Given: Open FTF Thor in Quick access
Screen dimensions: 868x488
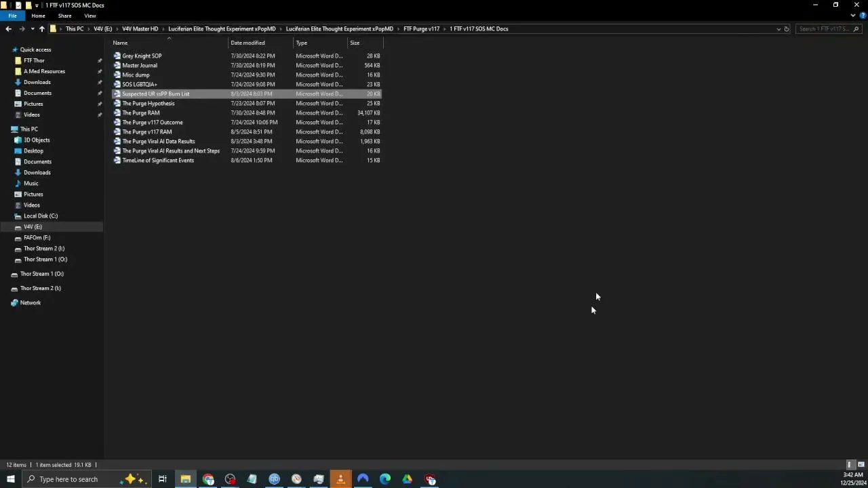Looking at the screenshot, I should (x=34, y=60).
